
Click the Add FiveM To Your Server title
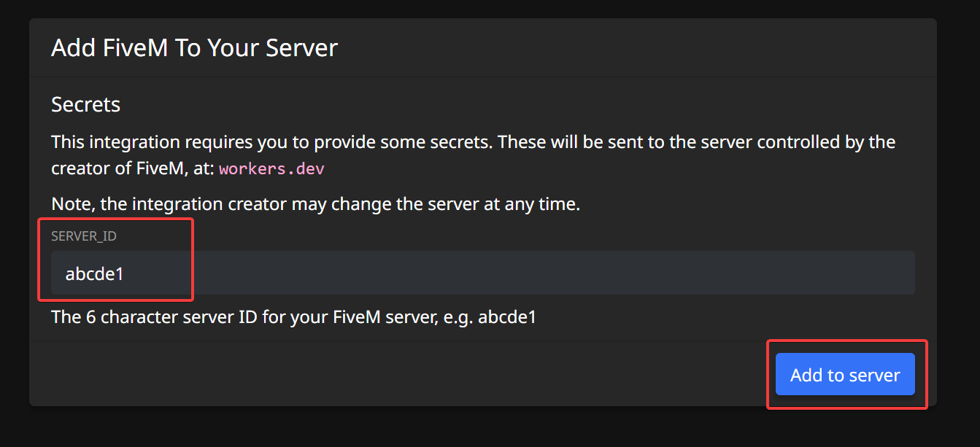[x=194, y=47]
